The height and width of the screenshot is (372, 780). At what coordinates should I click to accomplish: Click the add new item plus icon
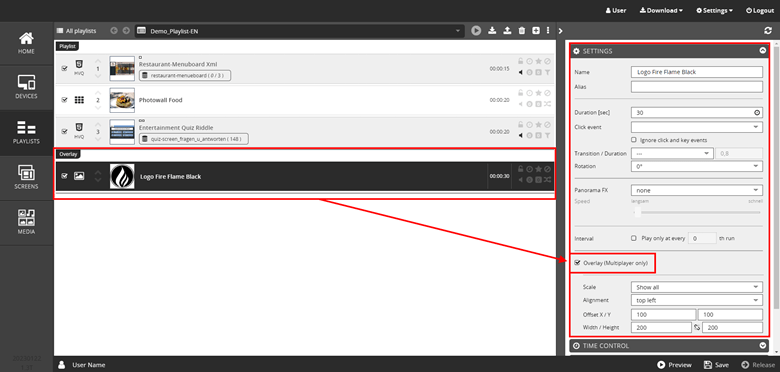tap(536, 31)
